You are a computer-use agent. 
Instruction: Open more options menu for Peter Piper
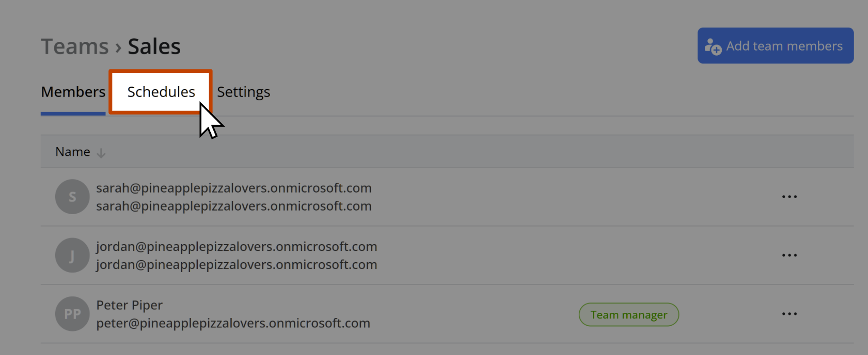[789, 314]
